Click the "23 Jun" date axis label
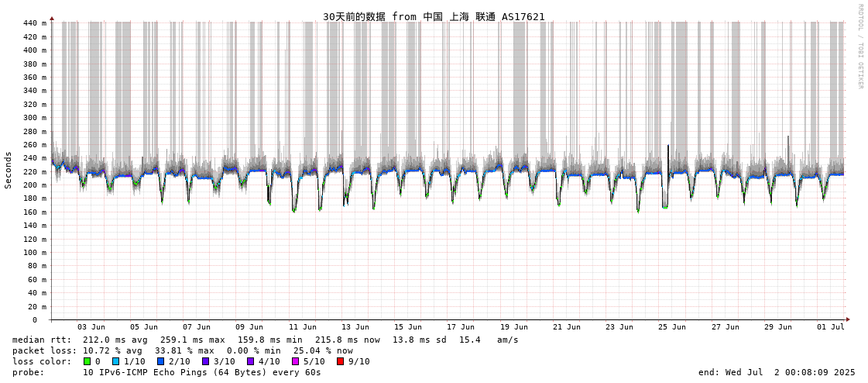Screen dimensions: 868x383 [x=619, y=327]
